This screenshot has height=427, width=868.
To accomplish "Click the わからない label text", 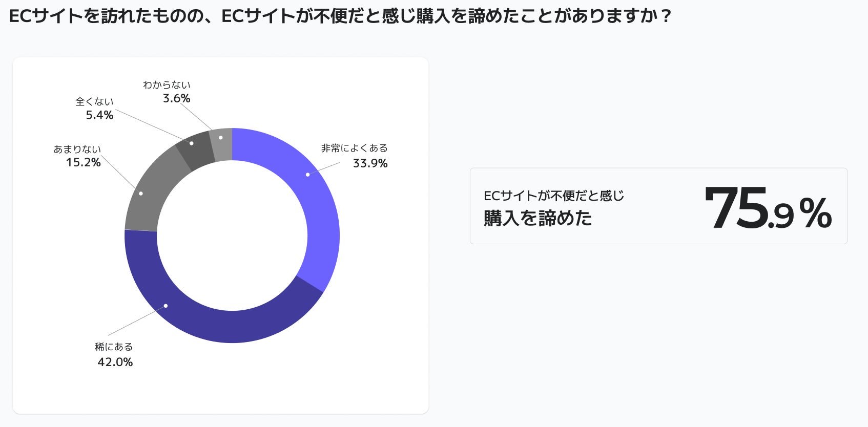I will click(167, 84).
